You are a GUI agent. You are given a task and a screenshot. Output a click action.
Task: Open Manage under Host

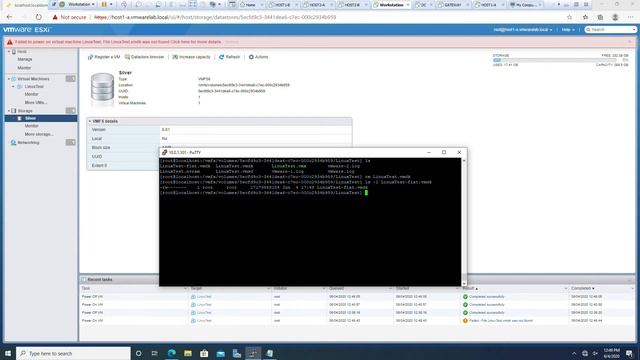pos(25,60)
